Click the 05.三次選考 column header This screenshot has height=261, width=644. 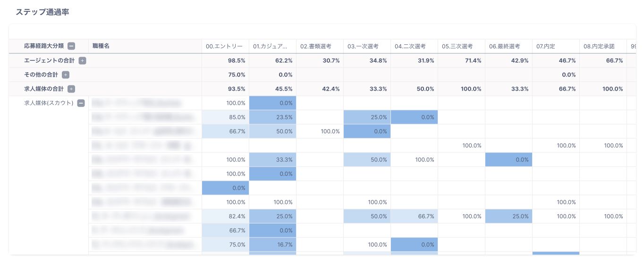pyautogui.click(x=457, y=46)
